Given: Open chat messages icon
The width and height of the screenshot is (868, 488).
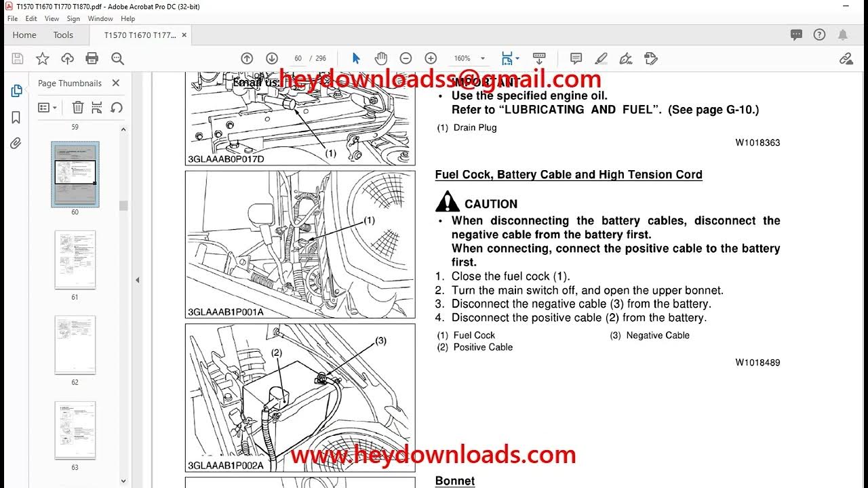Looking at the screenshot, I should (x=796, y=35).
